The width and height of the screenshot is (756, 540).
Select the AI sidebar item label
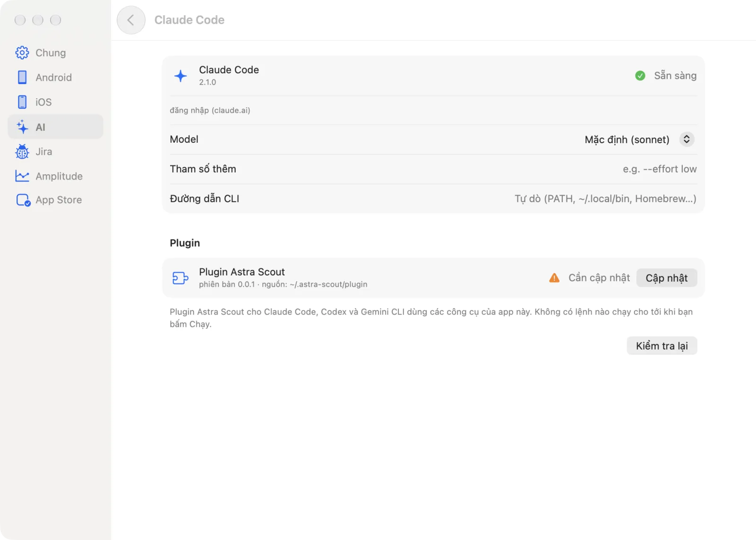(x=41, y=127)
